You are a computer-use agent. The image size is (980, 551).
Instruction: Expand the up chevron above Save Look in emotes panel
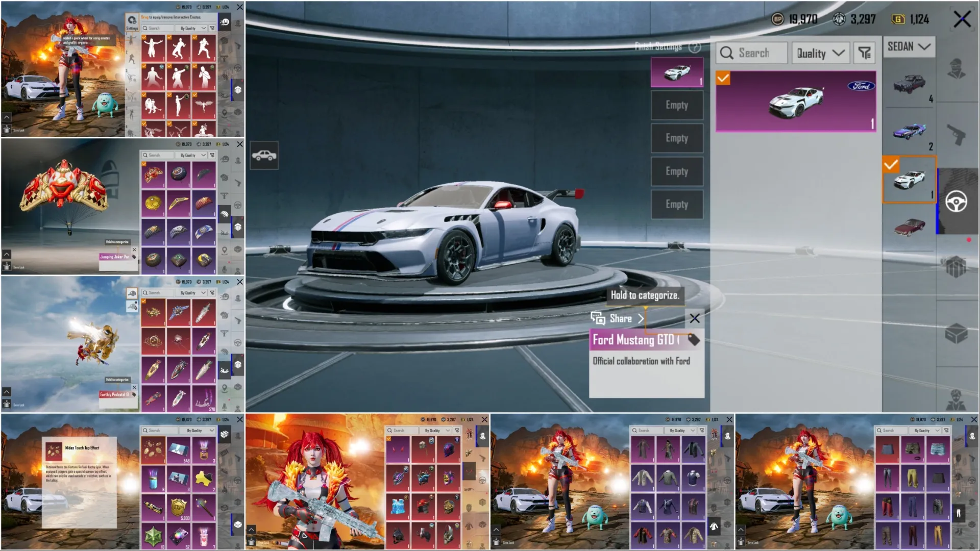click(x=6, y=117)
